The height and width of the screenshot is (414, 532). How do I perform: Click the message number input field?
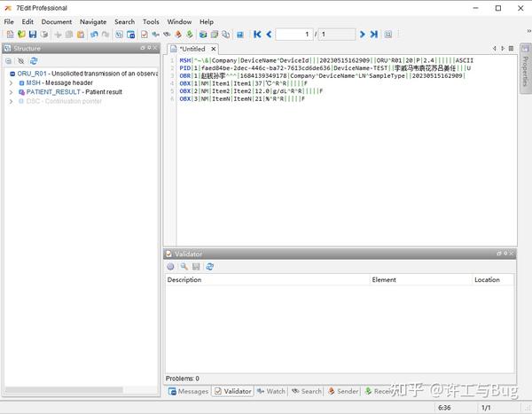click(293, 35)
